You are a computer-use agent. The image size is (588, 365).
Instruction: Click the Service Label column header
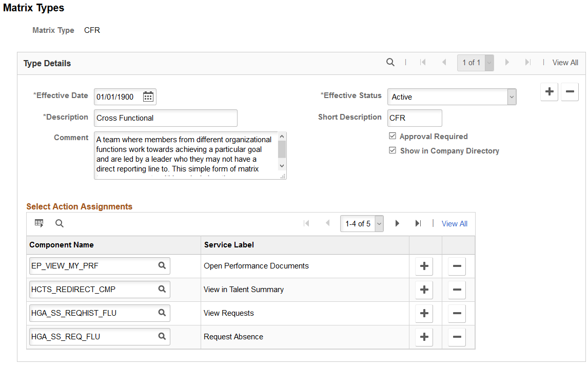coord(229,244)
